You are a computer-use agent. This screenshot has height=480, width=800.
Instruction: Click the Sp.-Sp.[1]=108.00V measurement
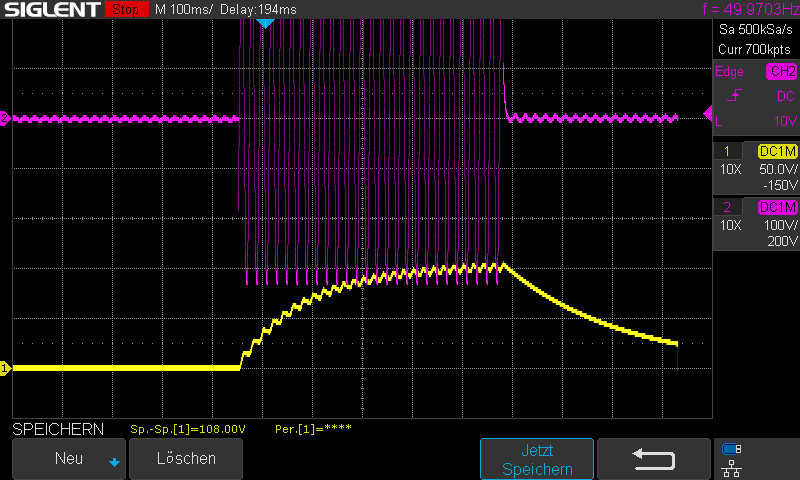pyautogui.click(x=188, y=430)
